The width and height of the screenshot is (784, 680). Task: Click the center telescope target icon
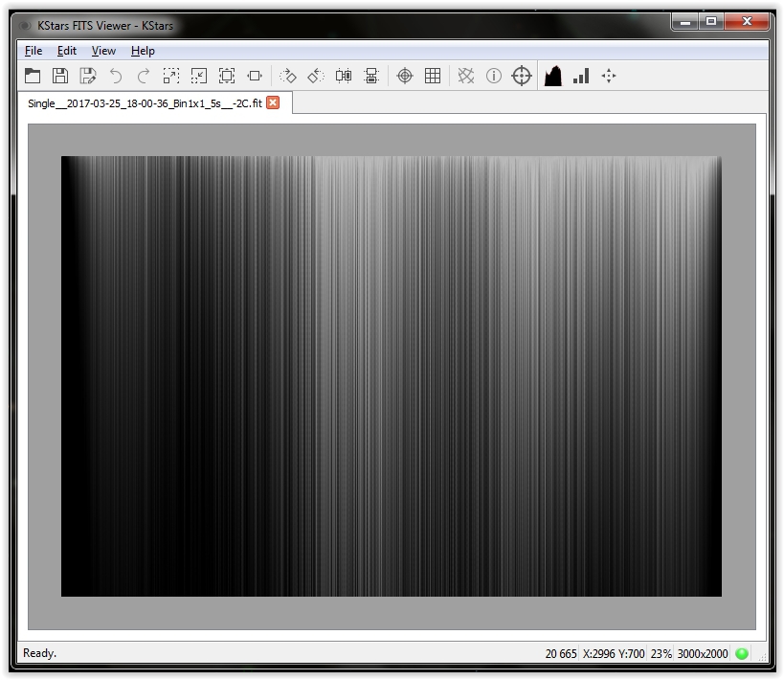click(x=522, y=76)
